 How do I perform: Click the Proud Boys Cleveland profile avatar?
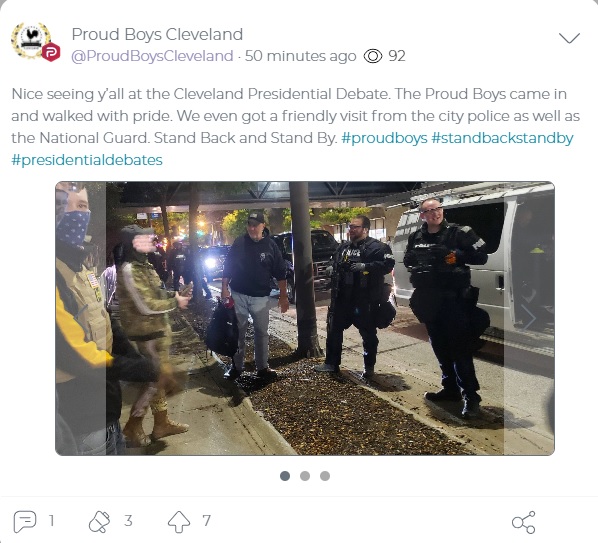(31, 40)
